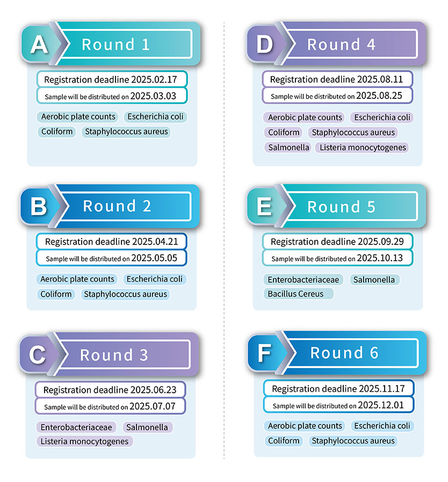The width and height of the screenshot is (448, 482).
Task: Select Escherichia coli tag in Round 2
Action: [x=154, y=279]
